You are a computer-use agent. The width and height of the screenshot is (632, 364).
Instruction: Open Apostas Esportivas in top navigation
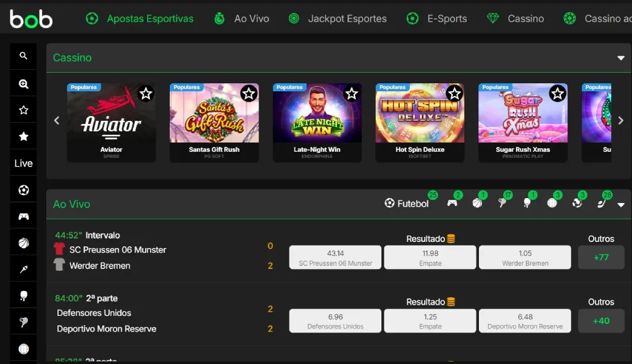coord(140,19)
